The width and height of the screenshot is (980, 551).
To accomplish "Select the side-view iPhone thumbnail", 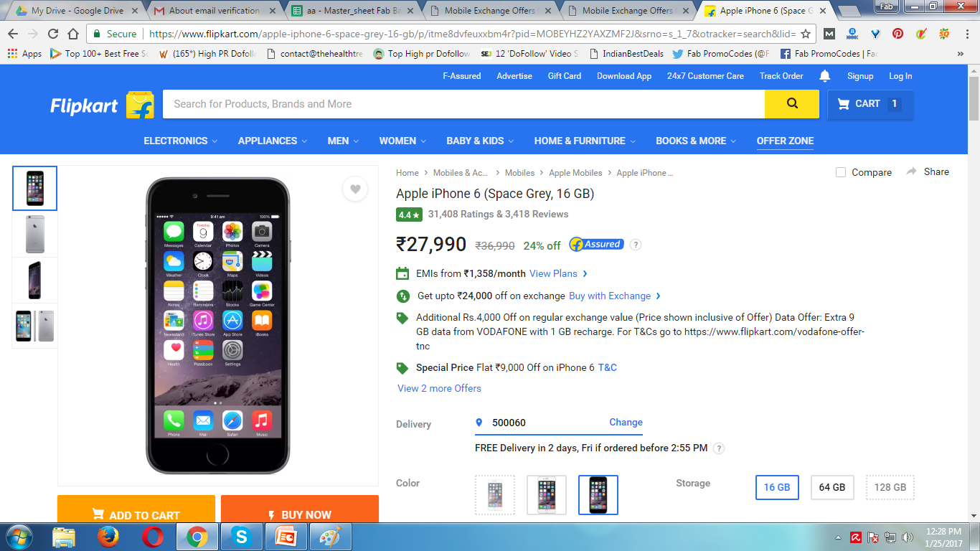I will point(34,280).
